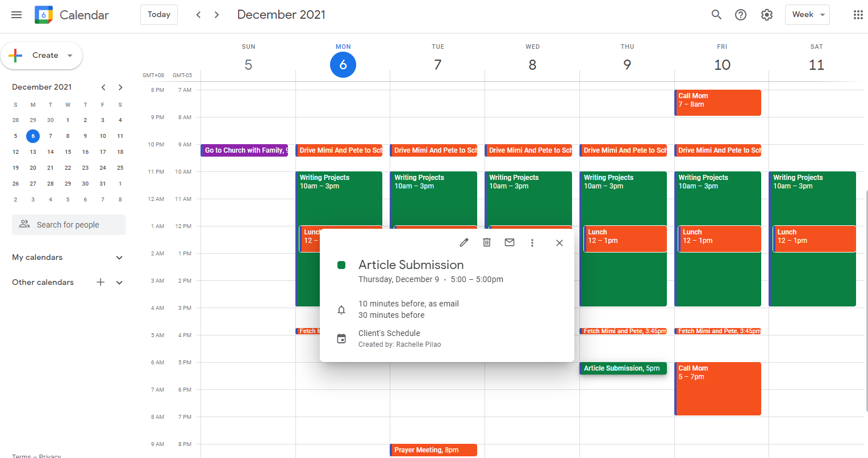Open Monday Drive Mimi And Pete event
The image size is (868, 458).
(339, 150)
